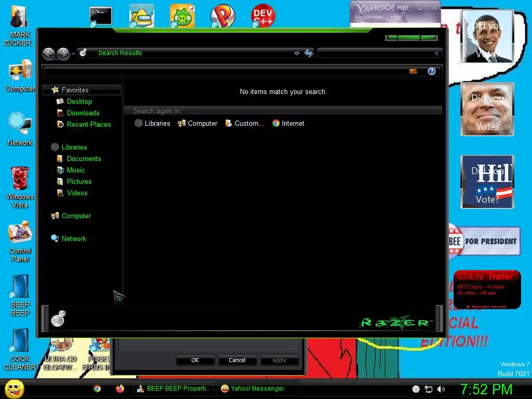Search again in Computer
Image resolution: width=532 pixels, height=399 pixels.
pos(197,124)
